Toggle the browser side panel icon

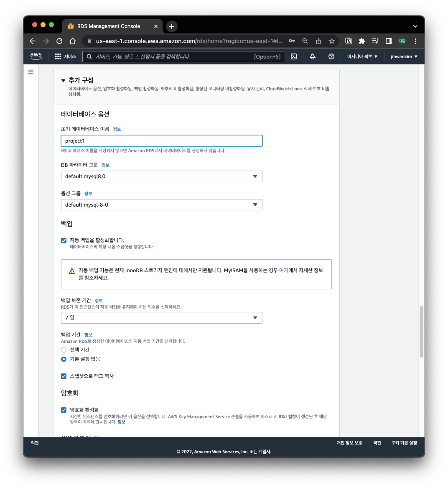pyautogui.click(x=388, y=41)
